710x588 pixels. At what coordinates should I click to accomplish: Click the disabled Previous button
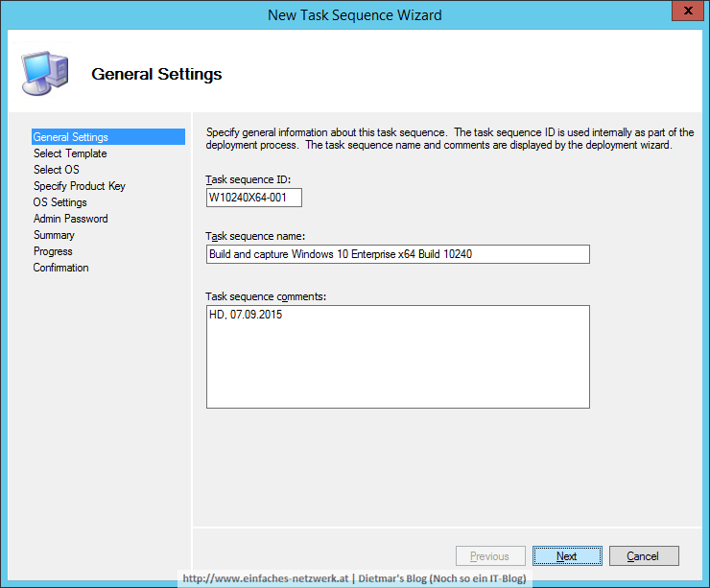point(490,555)
